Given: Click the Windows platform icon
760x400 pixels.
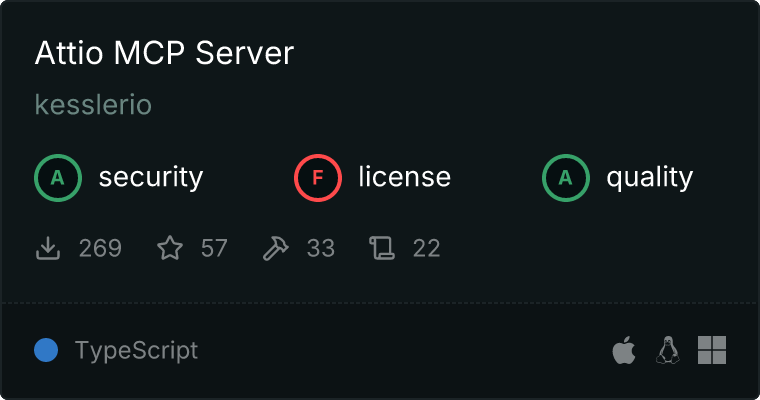Looking at the screenshot, I should point(711,350).
